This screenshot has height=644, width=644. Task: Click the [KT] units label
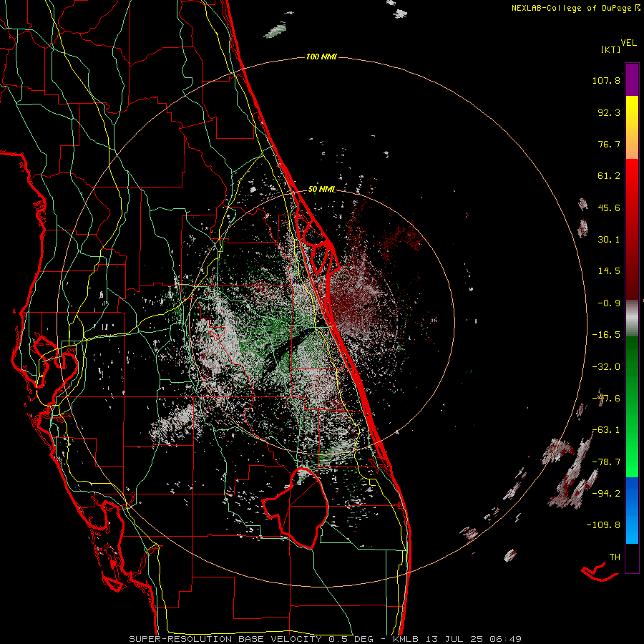coord(611,50)
